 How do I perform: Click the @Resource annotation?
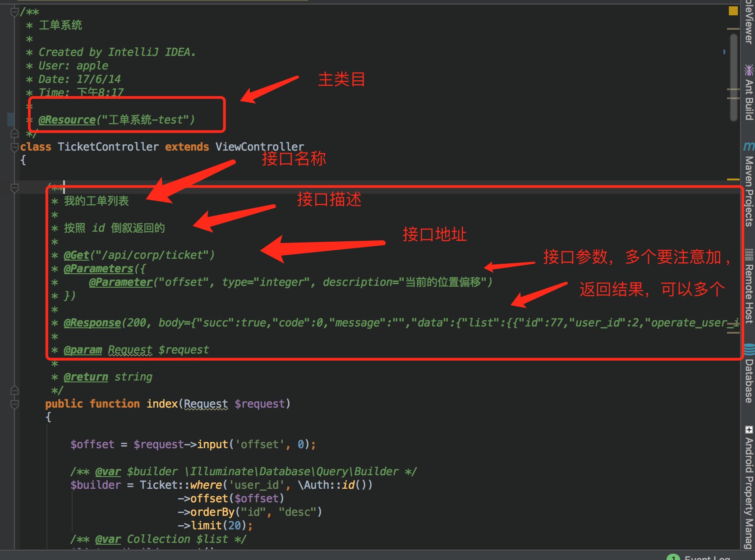67,120
